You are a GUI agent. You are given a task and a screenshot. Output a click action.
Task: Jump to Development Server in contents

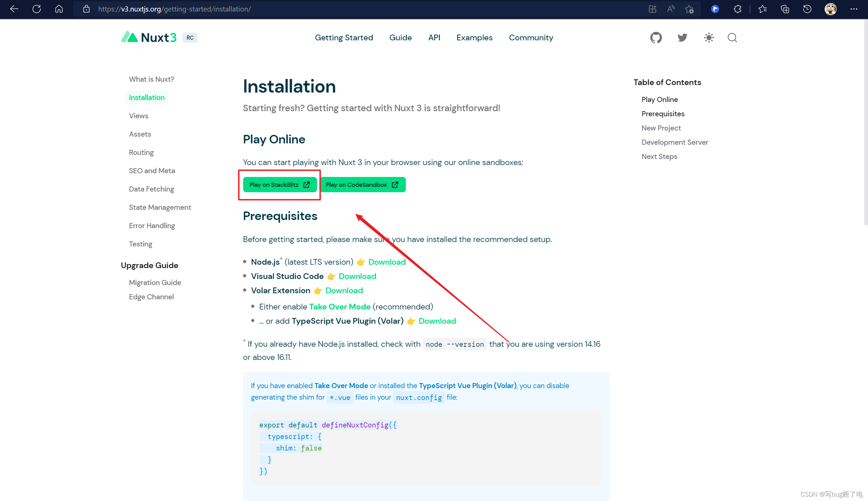(x=675, y=142)
